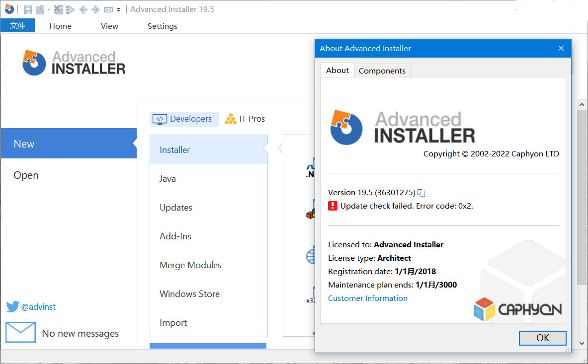This screenshot has width=588, height=364.
Task: Switch to the IT Pros audience toggle
Action: click(245, 119)
